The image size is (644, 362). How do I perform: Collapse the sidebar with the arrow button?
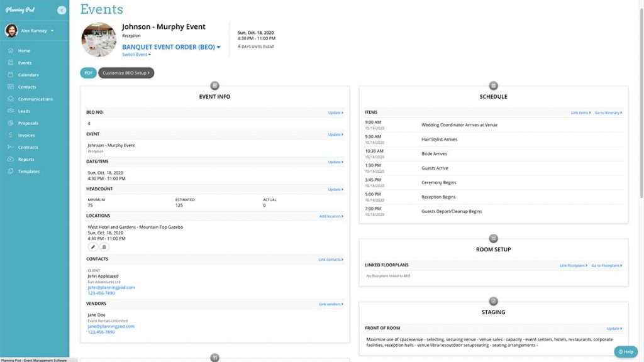(62, 10)
